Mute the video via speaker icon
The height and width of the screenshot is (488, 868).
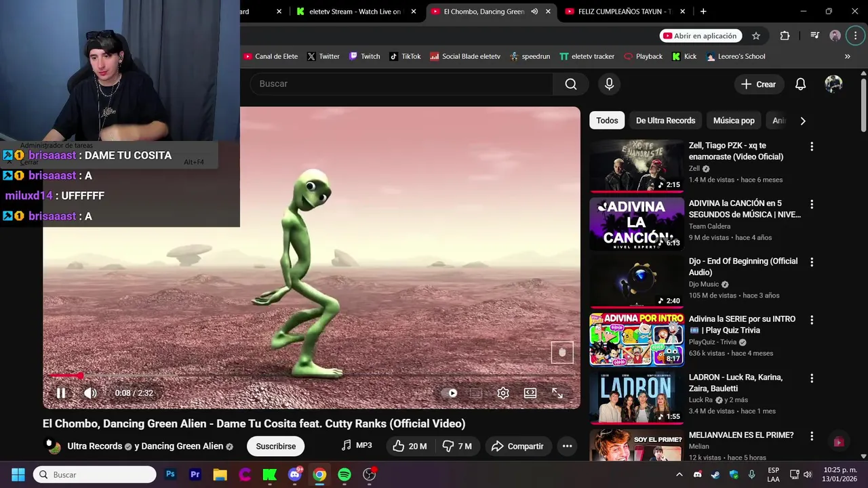(x=90, y=393)
